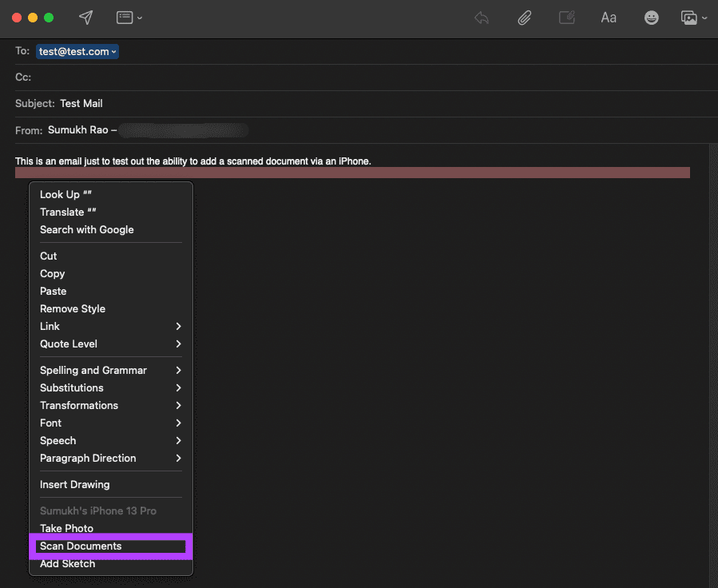Open the markup annotation icon

(x=567, y=18)
